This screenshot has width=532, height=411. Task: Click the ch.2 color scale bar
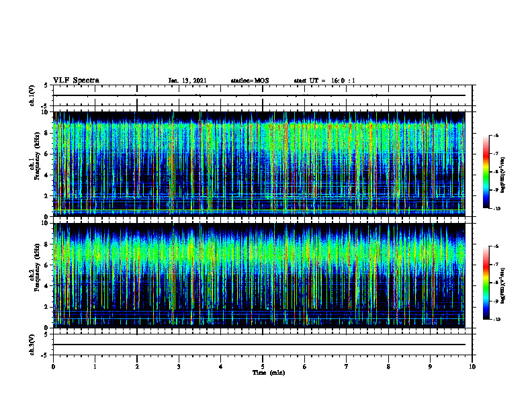tap(486, 283)
